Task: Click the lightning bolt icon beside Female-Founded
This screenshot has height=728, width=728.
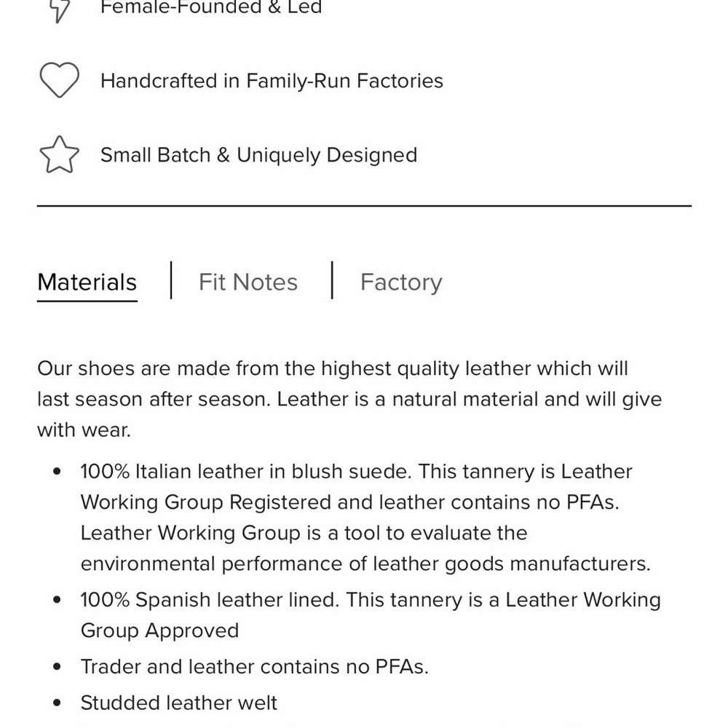Action: 60,9
